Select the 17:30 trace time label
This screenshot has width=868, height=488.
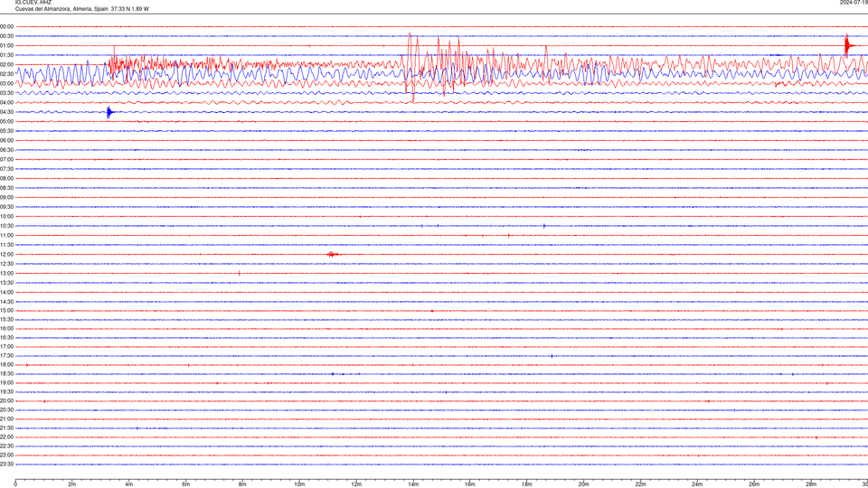pyautogui.click(x=6, y=356)
